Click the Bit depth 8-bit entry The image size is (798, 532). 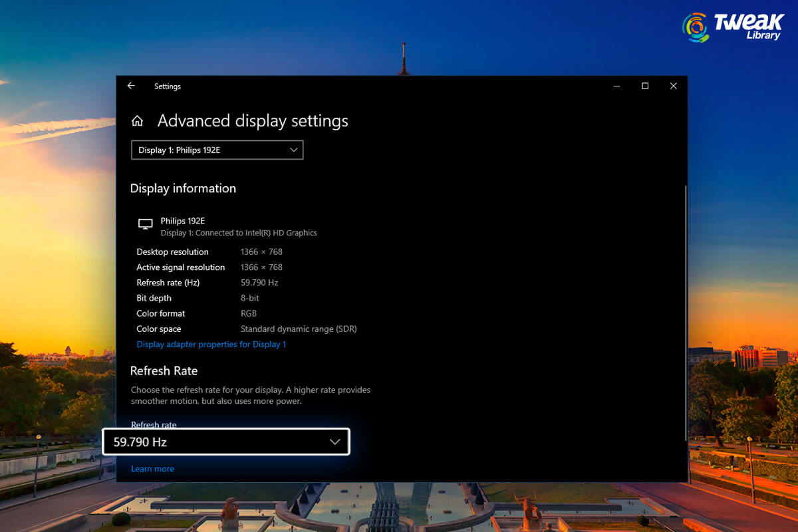249,298
